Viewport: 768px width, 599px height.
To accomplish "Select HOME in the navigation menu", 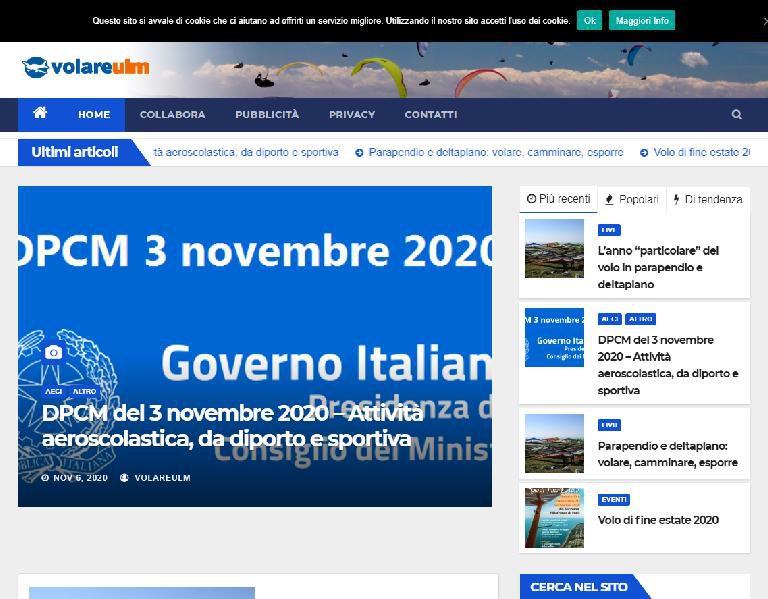I will point(94,115).
